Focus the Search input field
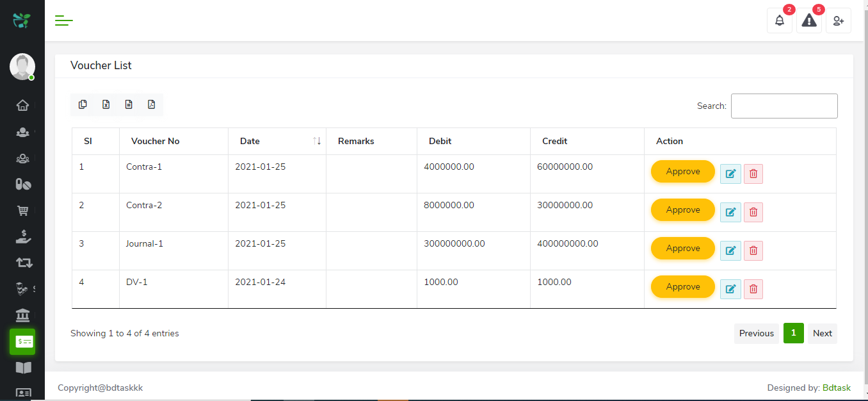The width and height of the screenshot is (868, 401). click(784, 106)
